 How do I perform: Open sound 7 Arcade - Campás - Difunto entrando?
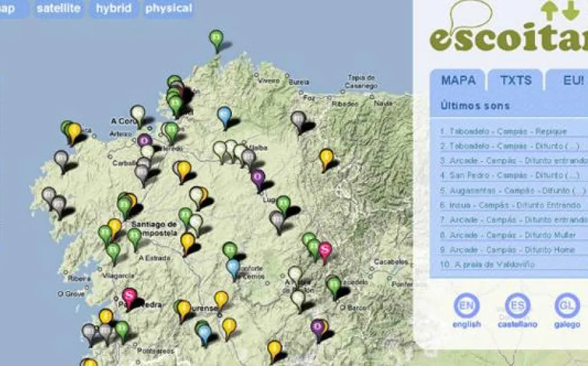click(514, 220)
